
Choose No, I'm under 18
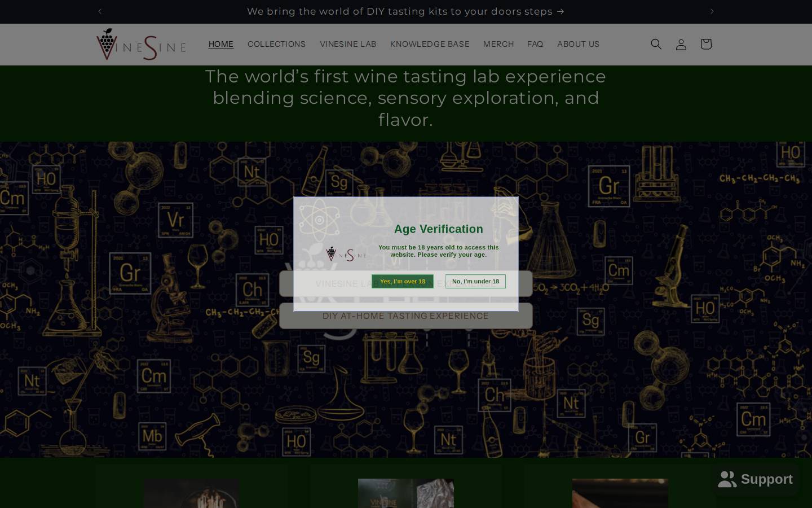coord(475,281)
